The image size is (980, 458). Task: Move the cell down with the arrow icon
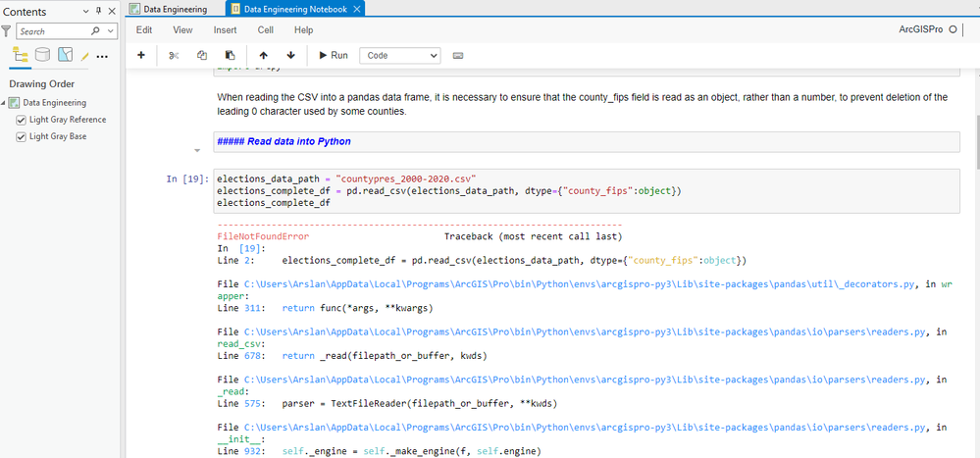pos(290,56)
